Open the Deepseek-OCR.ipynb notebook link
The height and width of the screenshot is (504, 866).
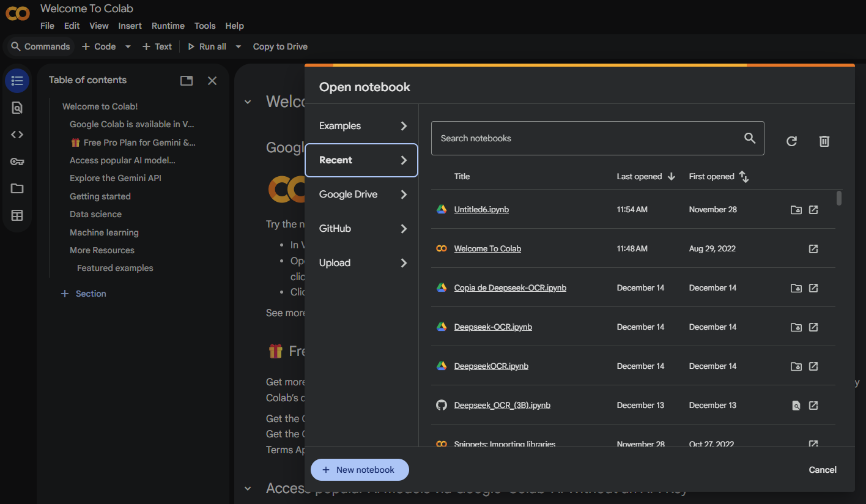493,327
